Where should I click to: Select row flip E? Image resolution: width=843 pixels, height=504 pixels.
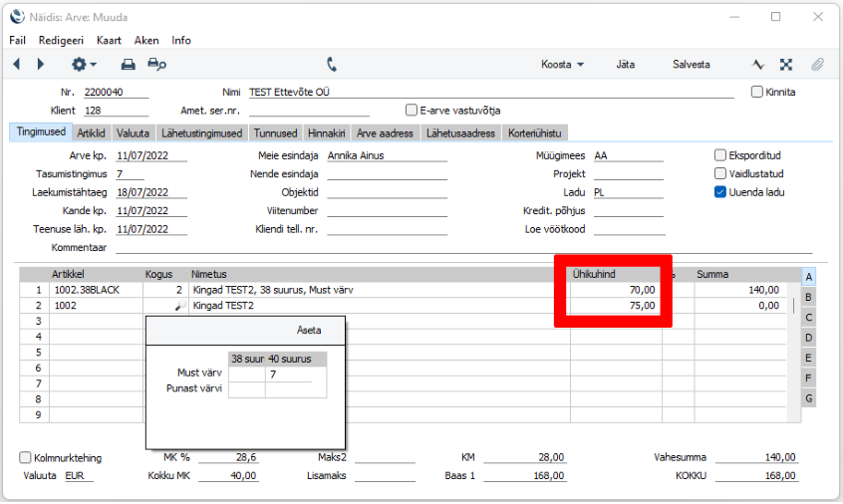(808, 358)
